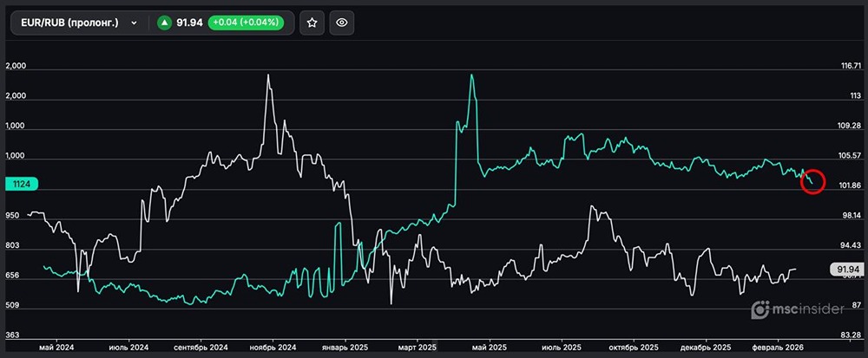Click the сентябрь 2024 date label
Screen dimensions: 868x358
click(201, 348)
